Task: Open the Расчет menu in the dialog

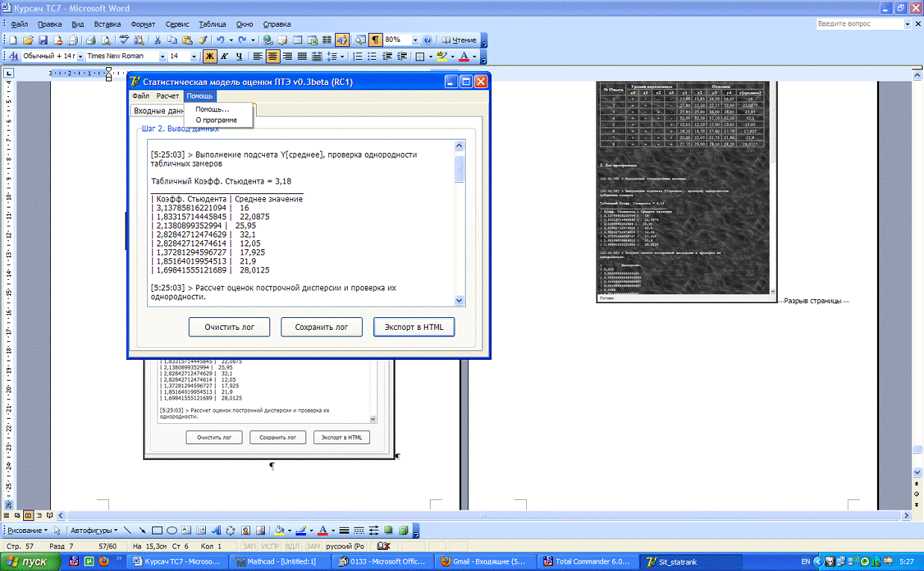Action: point(167,96)
